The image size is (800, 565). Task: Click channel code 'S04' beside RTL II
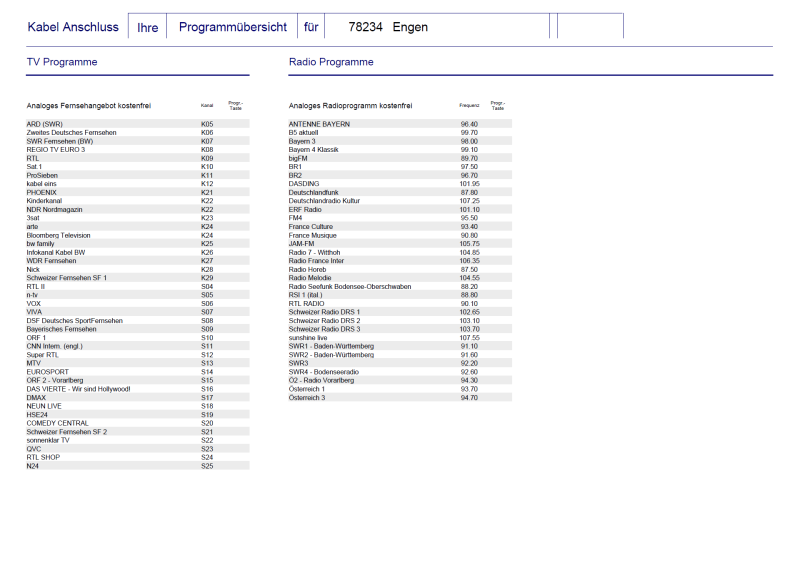coord(207,286)
